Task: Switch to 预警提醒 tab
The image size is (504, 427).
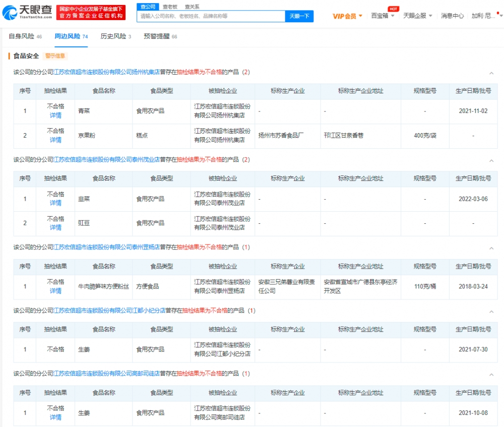Action: pos(160,36)
